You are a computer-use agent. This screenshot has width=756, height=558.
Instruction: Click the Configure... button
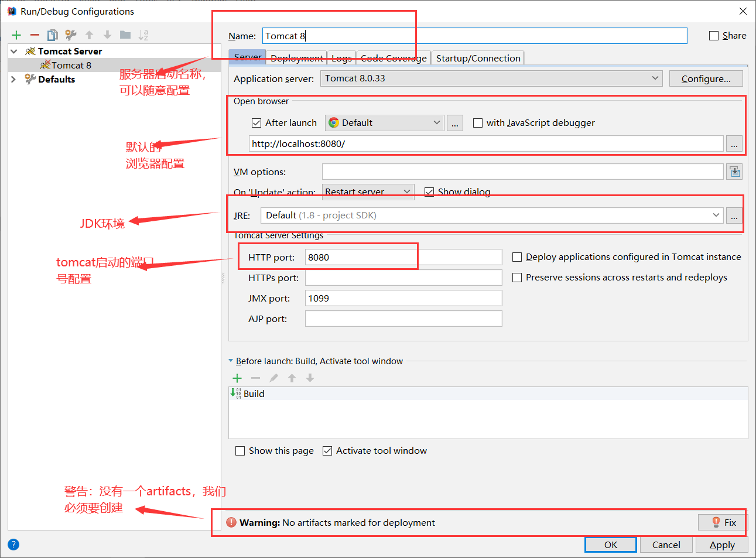(706, 78)
